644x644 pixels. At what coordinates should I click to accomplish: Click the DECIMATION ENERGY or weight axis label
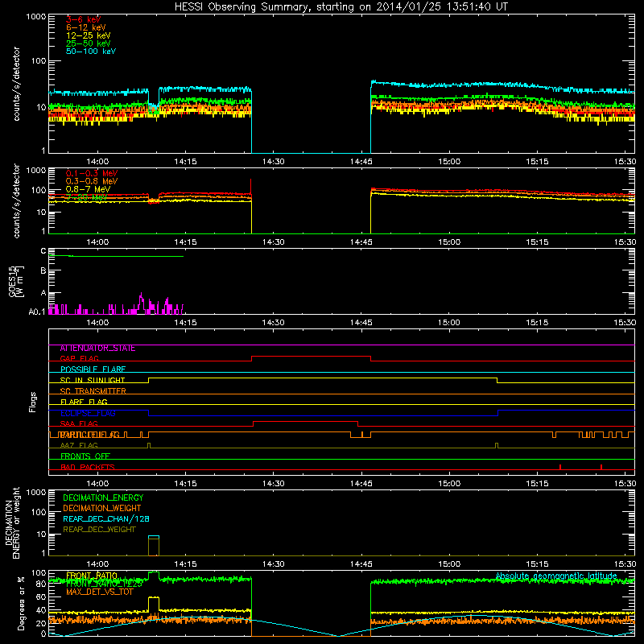(12, 522)
